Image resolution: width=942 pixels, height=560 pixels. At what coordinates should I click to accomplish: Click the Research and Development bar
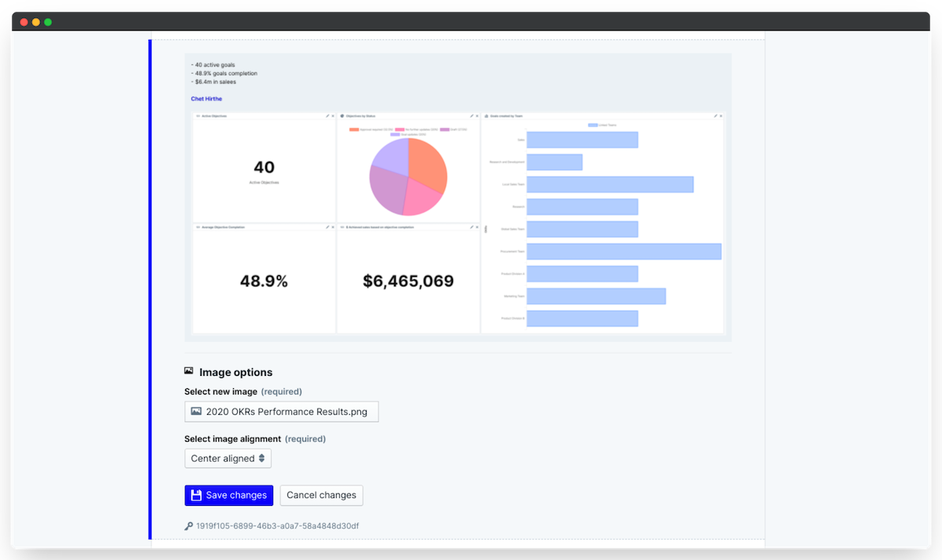[x=554, y=162]
